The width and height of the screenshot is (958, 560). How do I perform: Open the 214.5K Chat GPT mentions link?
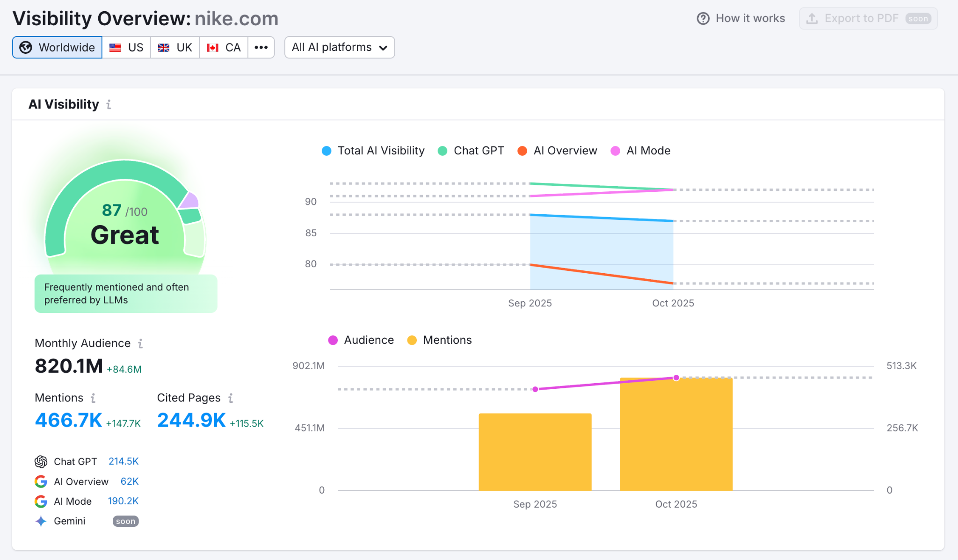[123, 461]
